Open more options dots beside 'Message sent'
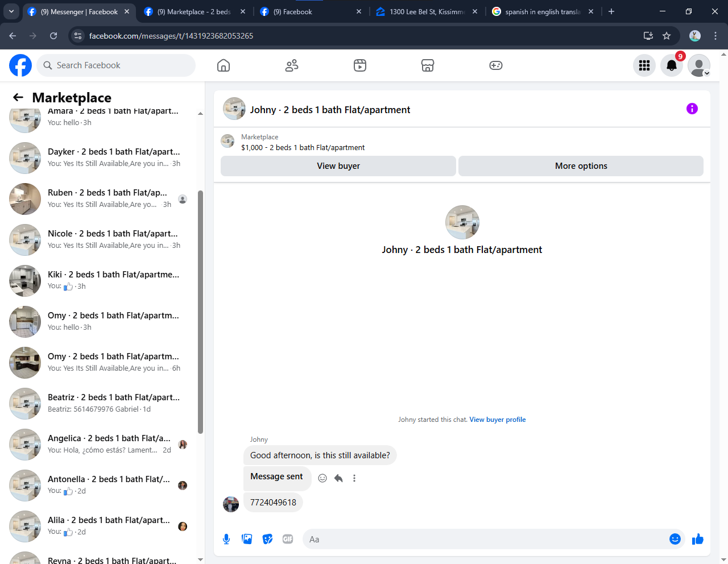Viewport: 728px width, 564px height. coord(354,478)
